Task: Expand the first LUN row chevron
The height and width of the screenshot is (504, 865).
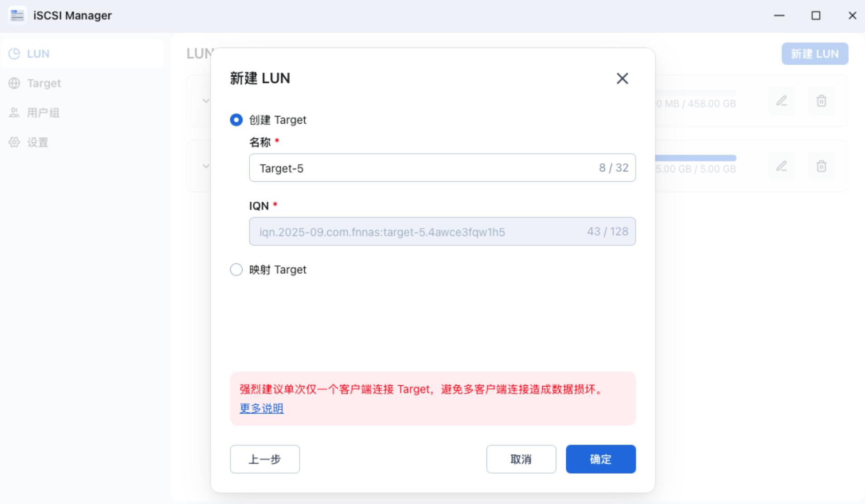Action: 206,101
